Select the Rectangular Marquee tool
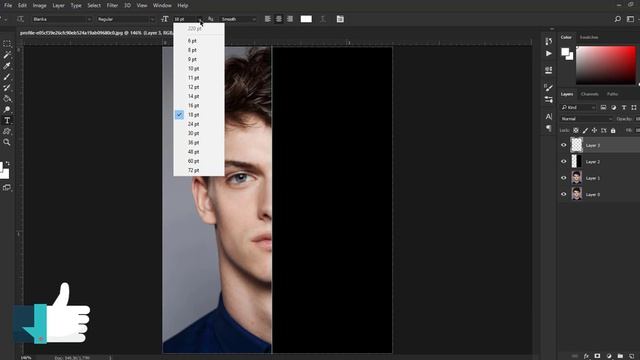 (x=7, y=44)
